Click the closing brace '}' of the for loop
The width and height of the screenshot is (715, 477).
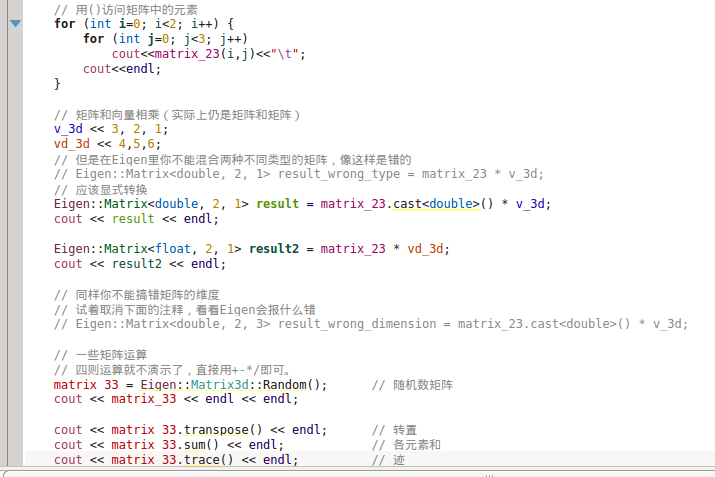tap(57, 84)
